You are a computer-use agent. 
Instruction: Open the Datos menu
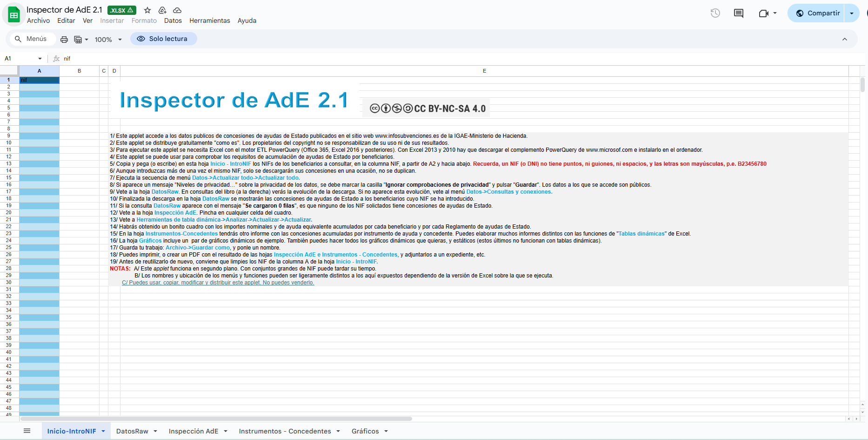(173, 20)
